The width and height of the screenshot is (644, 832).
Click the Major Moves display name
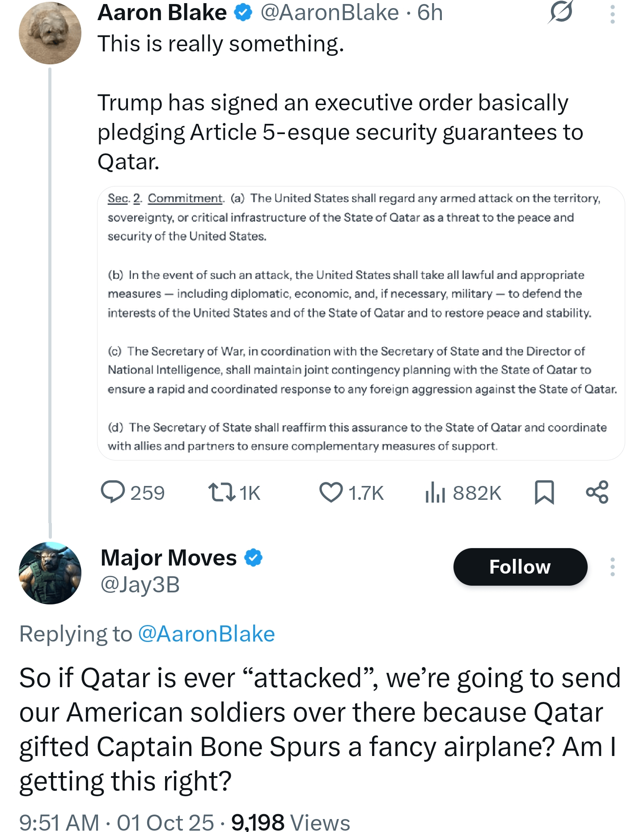pos(169,557)
